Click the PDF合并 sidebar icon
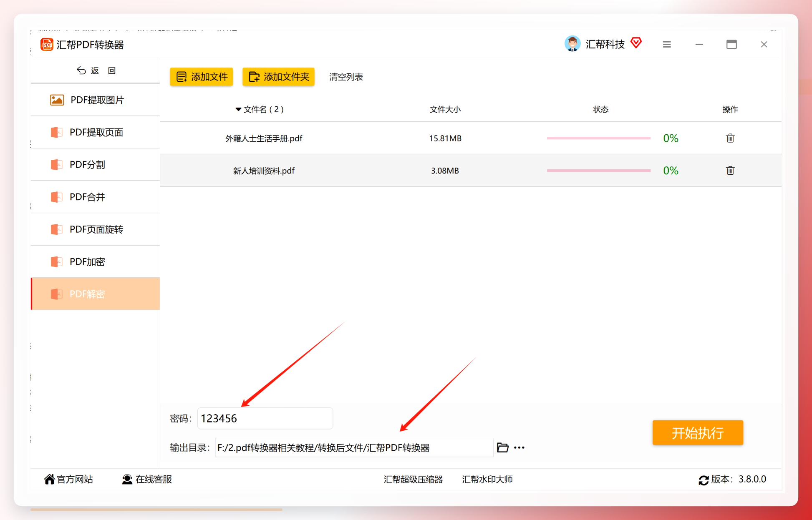812x520 pixels. [x=57, y=197]
